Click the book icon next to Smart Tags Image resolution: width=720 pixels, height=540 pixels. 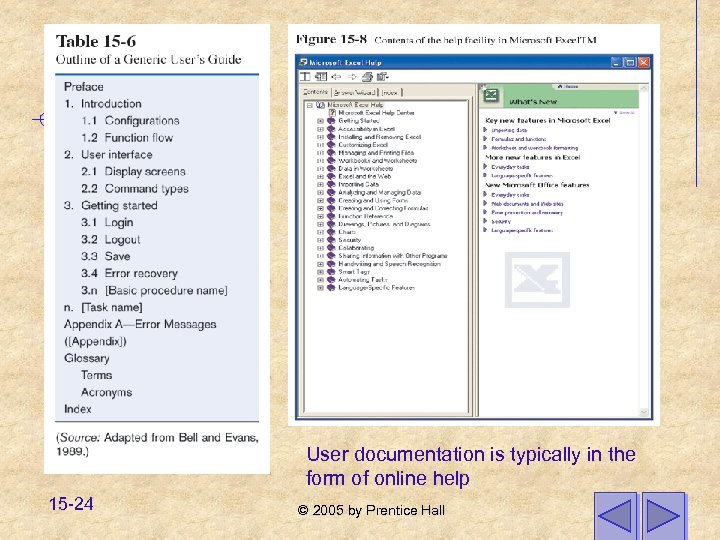[331, 272]
